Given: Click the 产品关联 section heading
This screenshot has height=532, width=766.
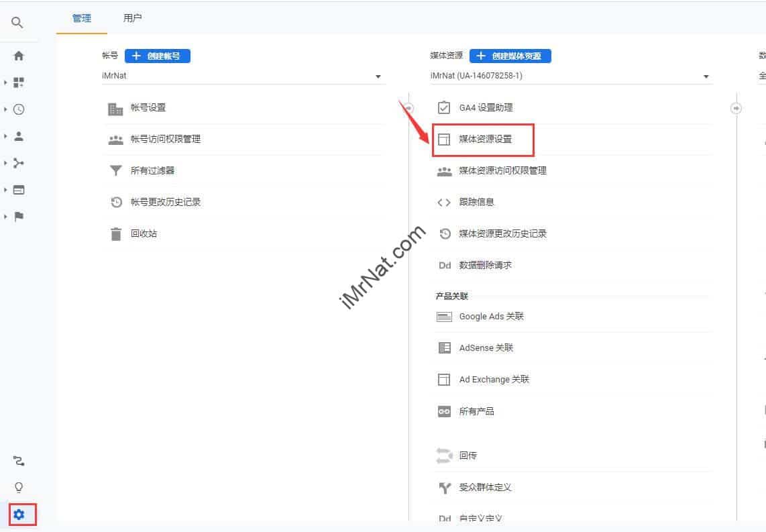Looking at the screenshot, I should pyautogui.click(x=452, y=296).
